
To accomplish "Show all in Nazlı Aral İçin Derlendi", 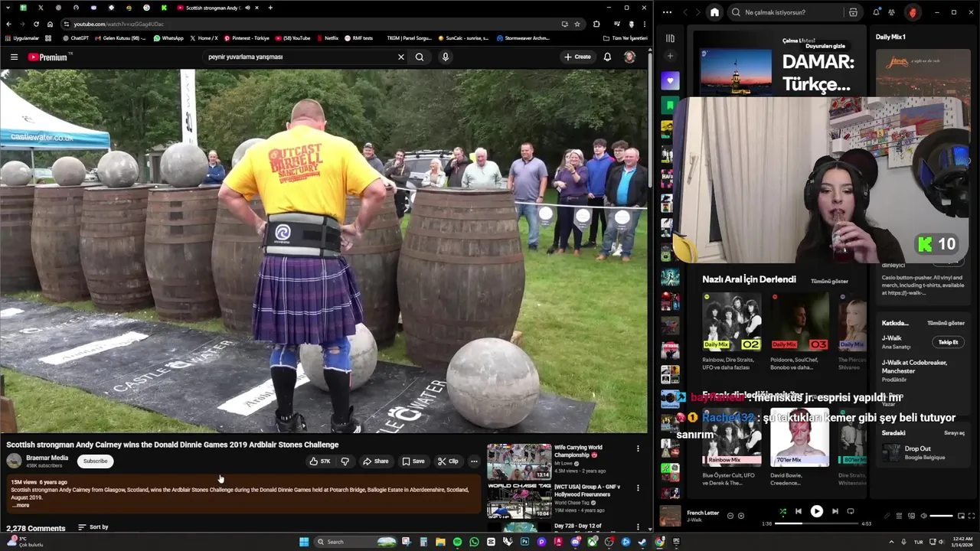I will (829, 281).
